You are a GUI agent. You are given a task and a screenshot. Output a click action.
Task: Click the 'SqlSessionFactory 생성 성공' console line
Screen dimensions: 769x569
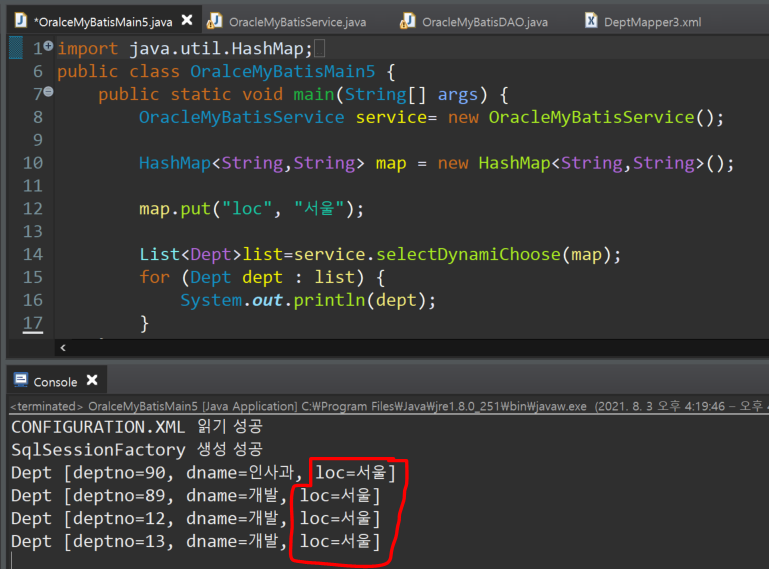[x=137, y=450]
